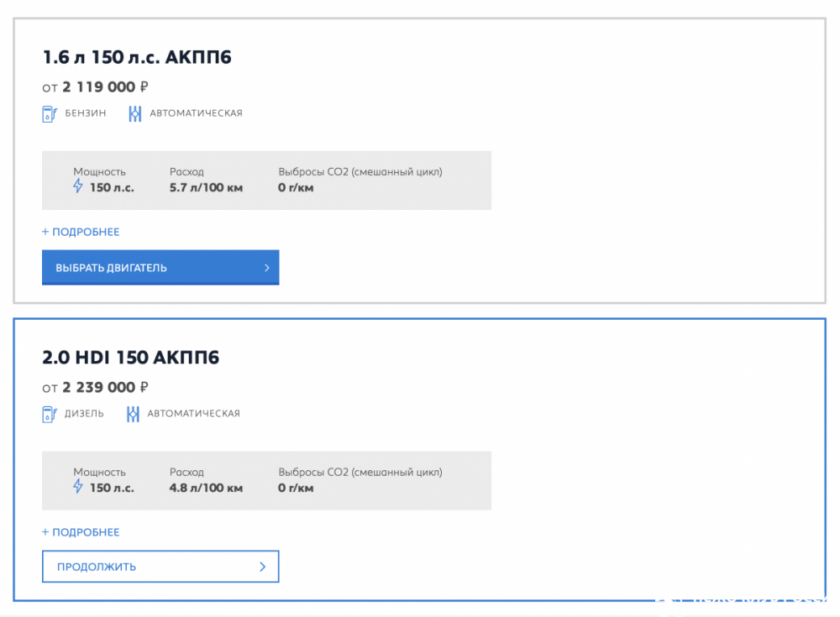Click the fuel pump icon beside БЕНЗИН

click(x=49, y=113)
